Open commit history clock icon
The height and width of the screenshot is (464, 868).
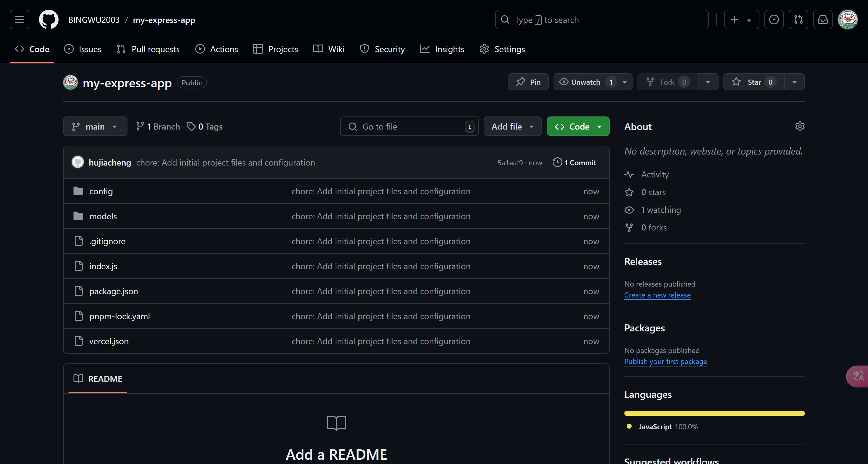(x=557, y=162)
